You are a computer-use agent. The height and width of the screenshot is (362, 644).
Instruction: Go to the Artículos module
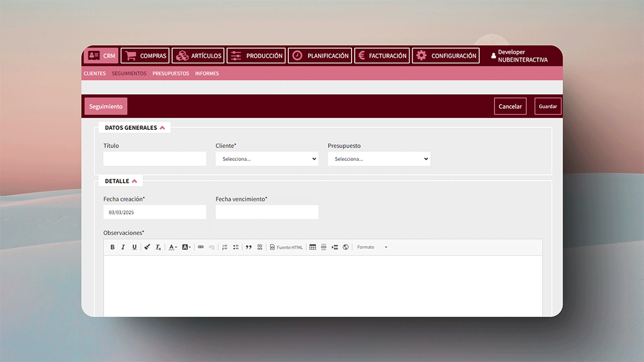[198, 55]
